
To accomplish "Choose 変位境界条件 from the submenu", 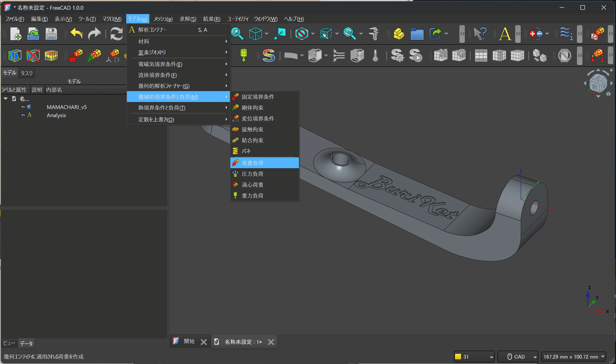I will click(265, 118).
